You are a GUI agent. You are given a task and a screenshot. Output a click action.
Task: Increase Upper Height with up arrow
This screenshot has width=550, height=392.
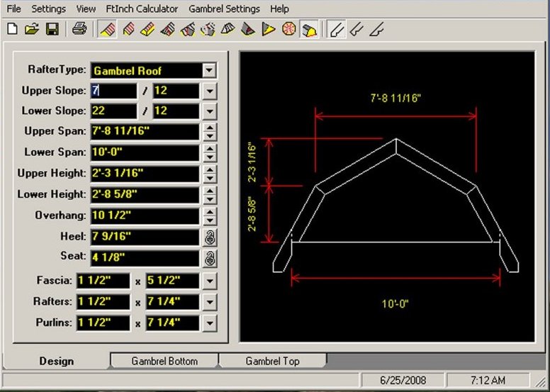tap(210, 170)
